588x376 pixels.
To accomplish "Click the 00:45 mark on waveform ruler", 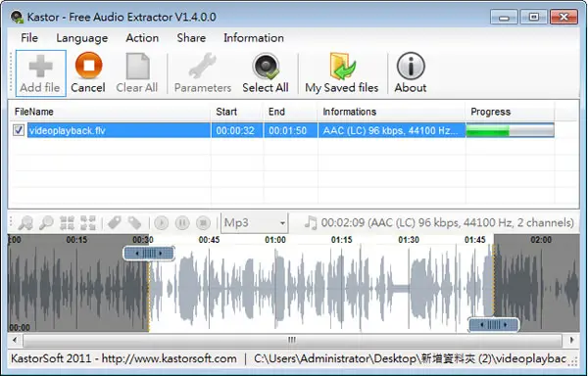I will point(209,240).
